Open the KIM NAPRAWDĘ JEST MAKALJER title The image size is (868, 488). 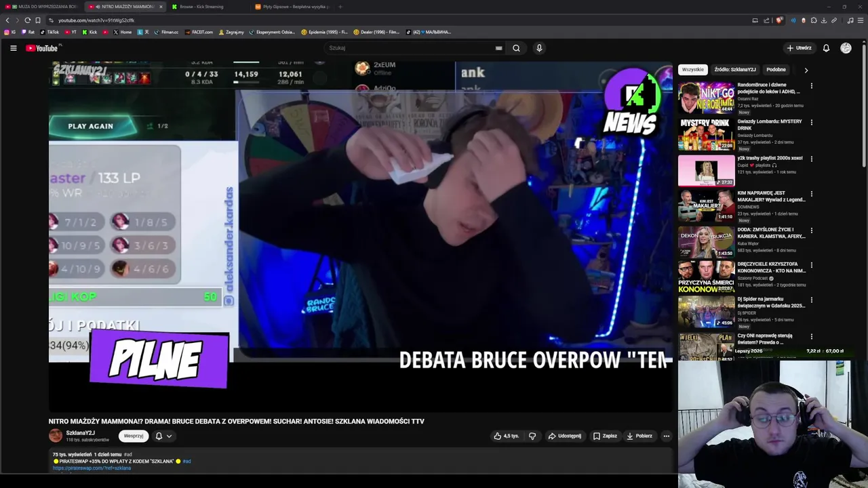[x=771, y=197]
